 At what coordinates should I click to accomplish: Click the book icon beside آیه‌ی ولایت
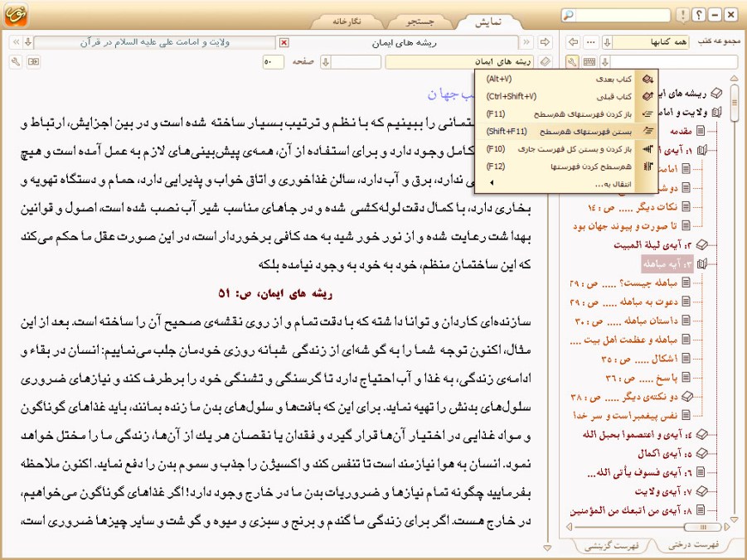pos(701,490)
